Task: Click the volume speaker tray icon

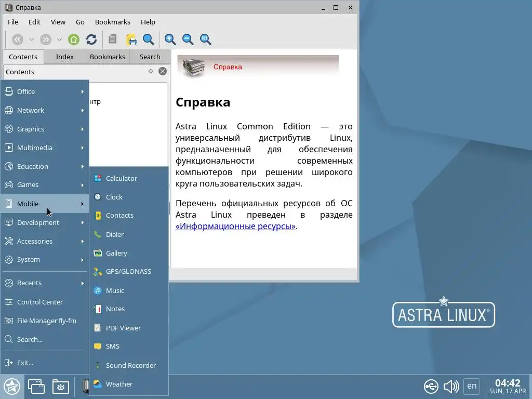Action: coord(451,387)
